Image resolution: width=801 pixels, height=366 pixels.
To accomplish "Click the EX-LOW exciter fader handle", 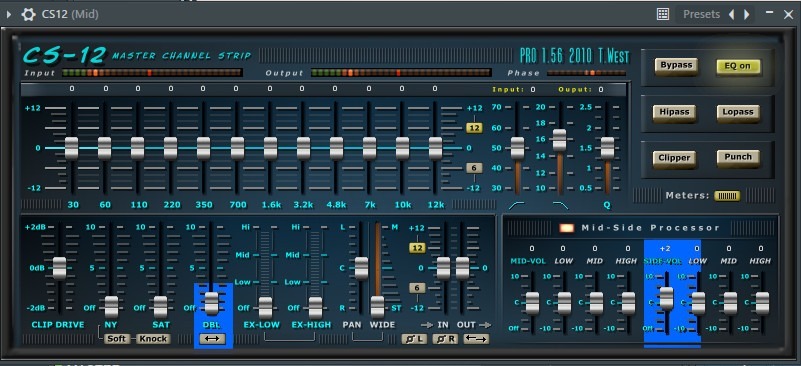I will [x=265, y=308].
